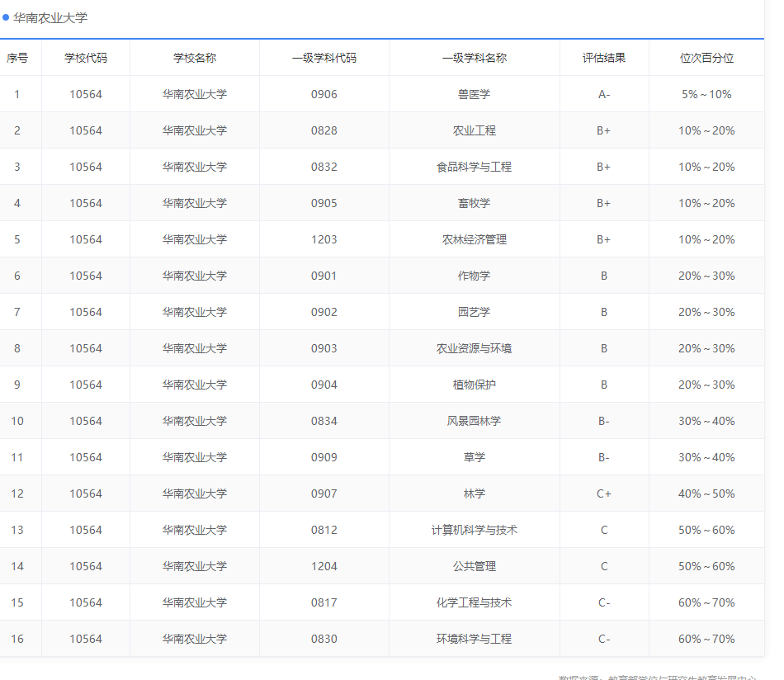Click subject code 0909

(x=324, y=457)
